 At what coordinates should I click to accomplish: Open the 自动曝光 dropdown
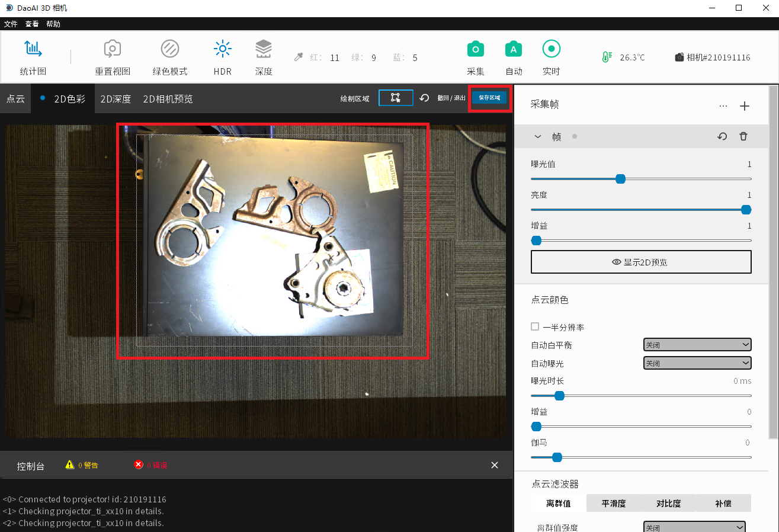(697, 363)
